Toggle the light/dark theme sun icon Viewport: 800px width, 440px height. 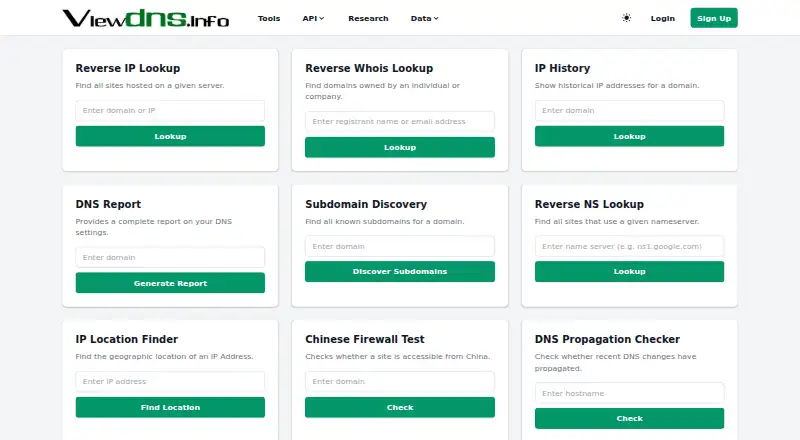627,18
